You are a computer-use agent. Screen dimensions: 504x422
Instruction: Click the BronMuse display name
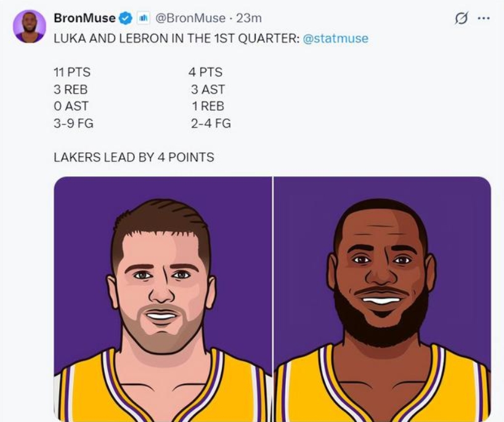84,18
